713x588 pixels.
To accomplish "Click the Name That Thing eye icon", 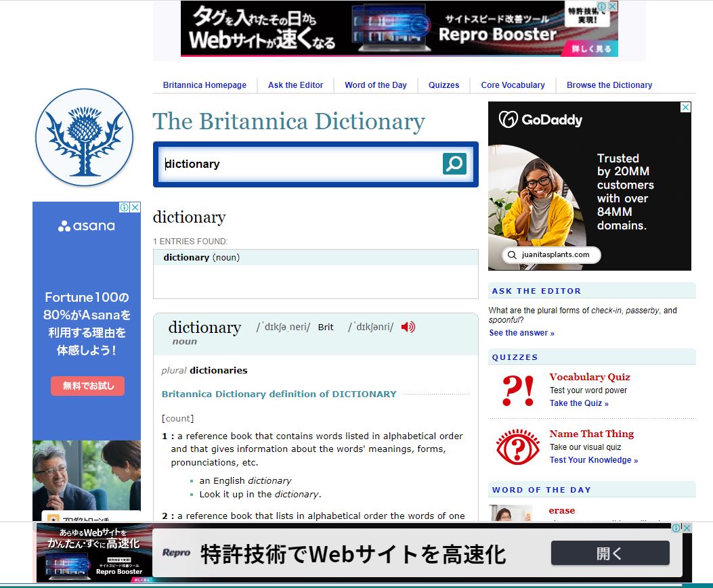I will tap(517, 447).
